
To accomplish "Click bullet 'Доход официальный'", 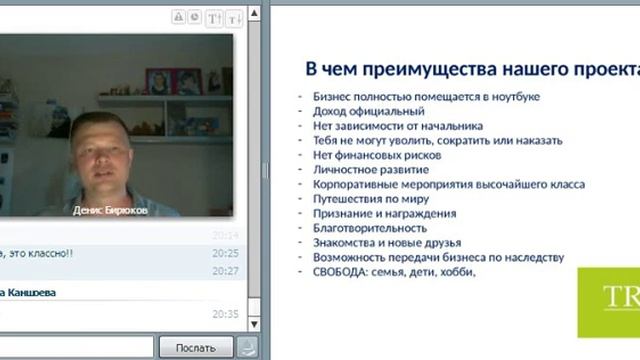I will [x=369, y=111].
